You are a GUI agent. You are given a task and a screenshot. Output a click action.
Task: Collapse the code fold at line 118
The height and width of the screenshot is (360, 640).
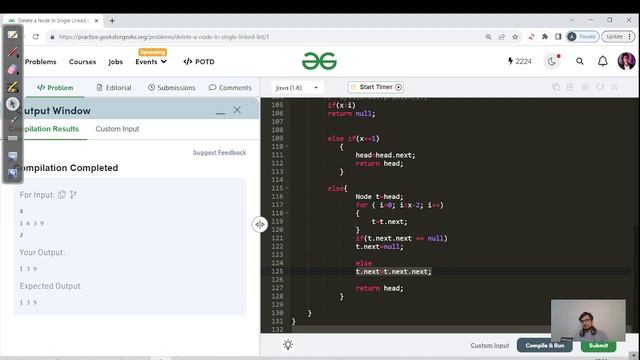click(x=287, y=213)
